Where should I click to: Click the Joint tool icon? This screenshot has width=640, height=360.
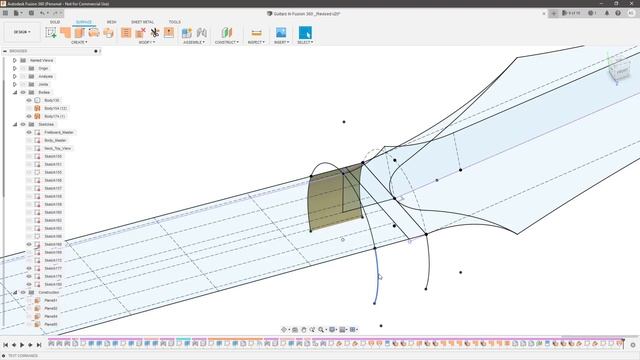(x=202, y=33)
